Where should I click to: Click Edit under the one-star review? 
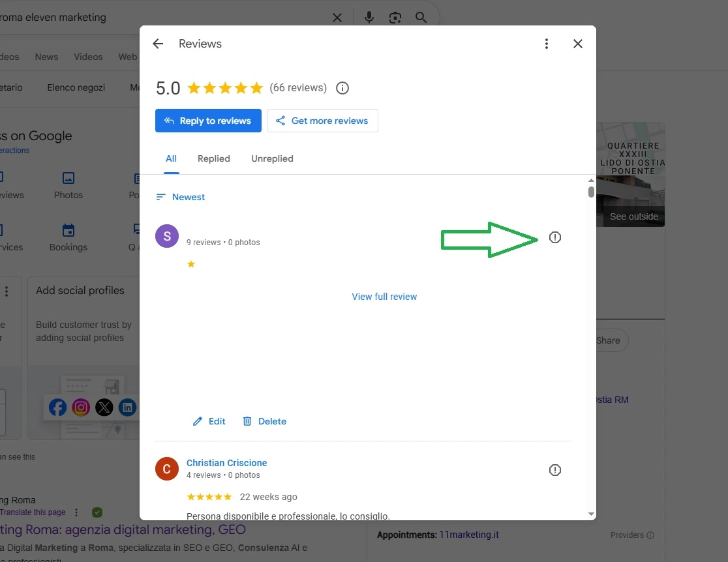(209, 421)
